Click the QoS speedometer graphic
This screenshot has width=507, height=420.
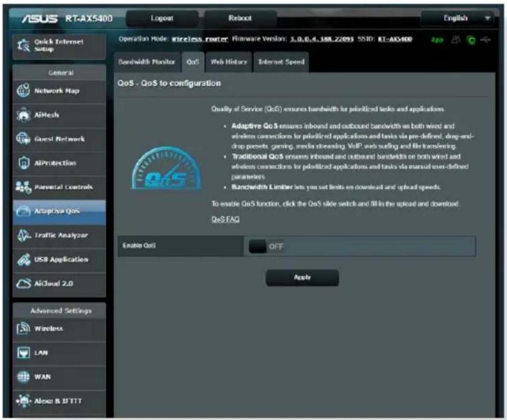pos(166,168)
